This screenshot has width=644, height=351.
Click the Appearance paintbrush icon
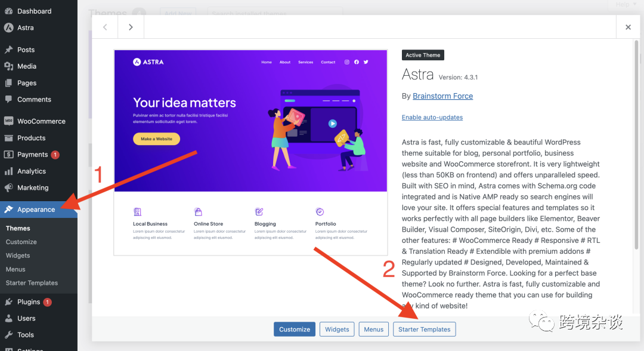[x=8, y=210]
